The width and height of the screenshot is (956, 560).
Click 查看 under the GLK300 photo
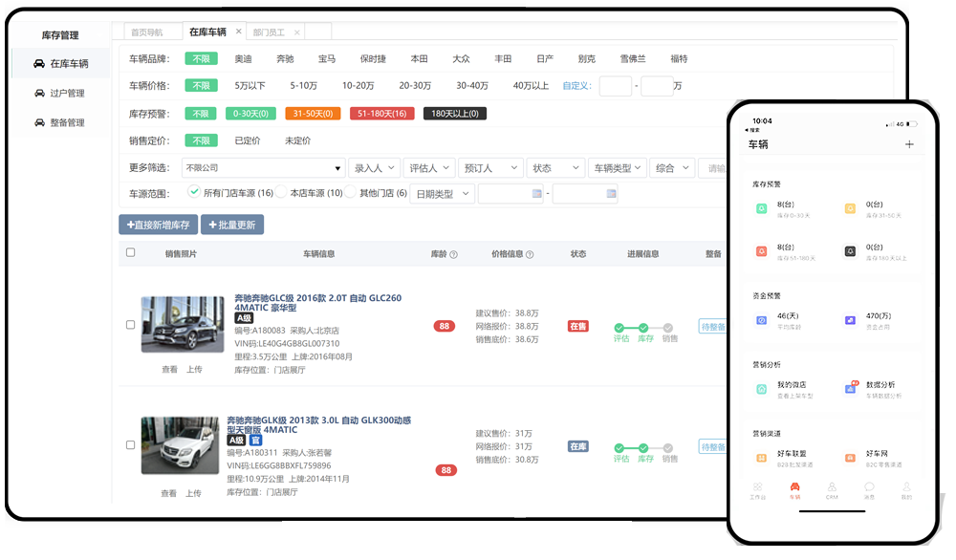pyautogui.click(x=169, y=493)
